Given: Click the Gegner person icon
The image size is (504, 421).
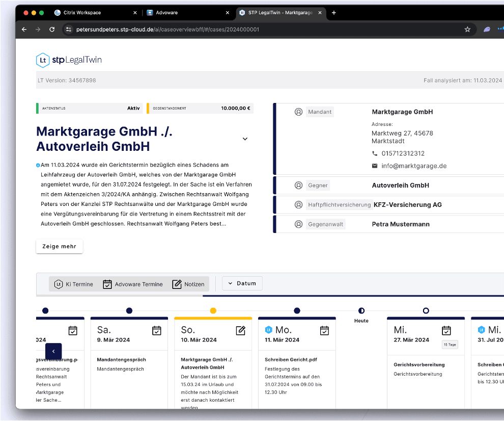Looking at the screenshot, I should point(299,186).
